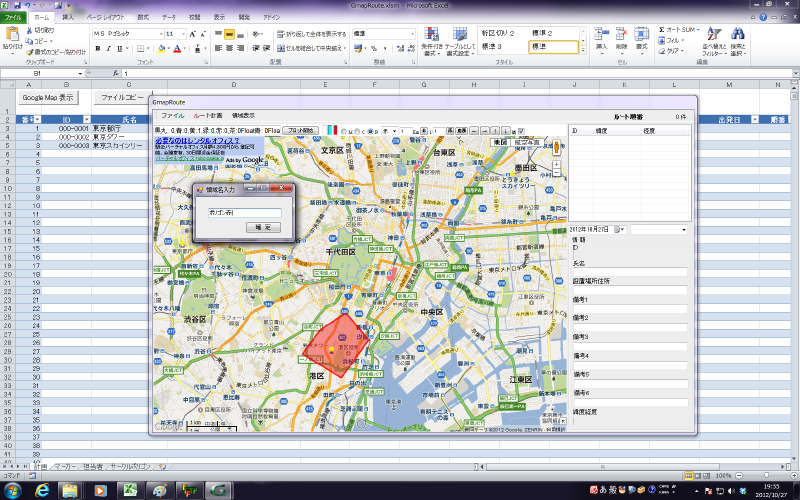The image size is (800, 500).
Task: Open the ルート計画 menu in GmapRoute
Action: pos(208,116)
